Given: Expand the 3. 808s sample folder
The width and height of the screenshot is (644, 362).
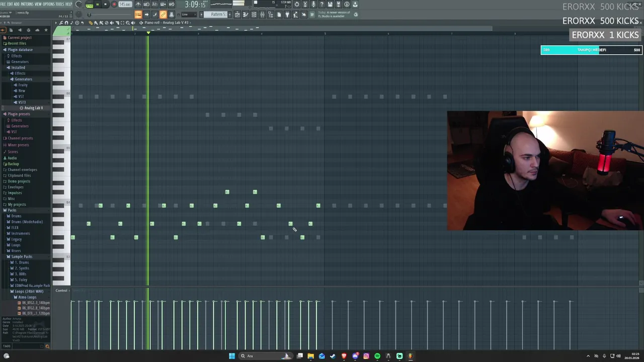Looking at the screenshot, I should 19,274.
